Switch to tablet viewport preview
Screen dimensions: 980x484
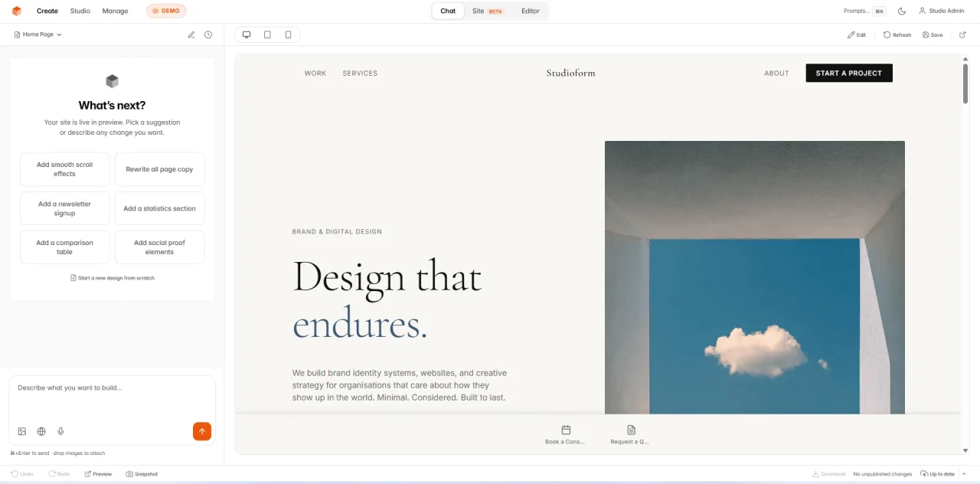click(x=267, y=34)
